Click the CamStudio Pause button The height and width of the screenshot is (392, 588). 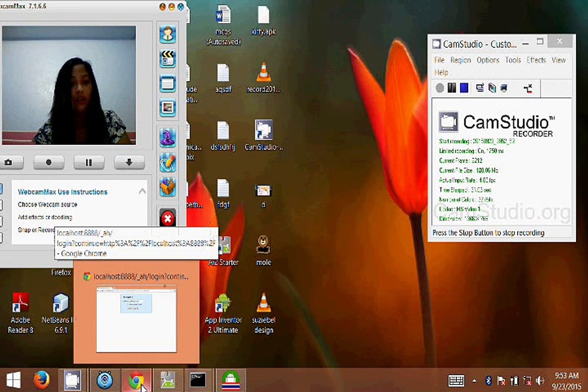point(452,88)
